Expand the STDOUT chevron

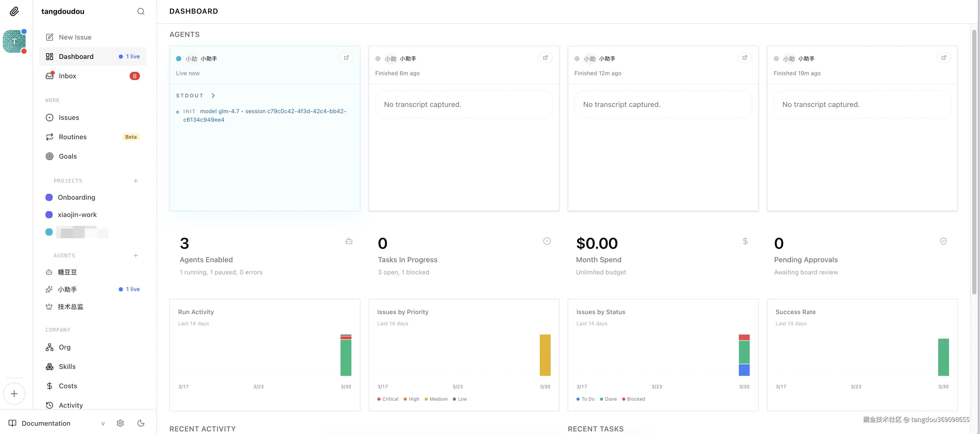[x=213, y=96]
